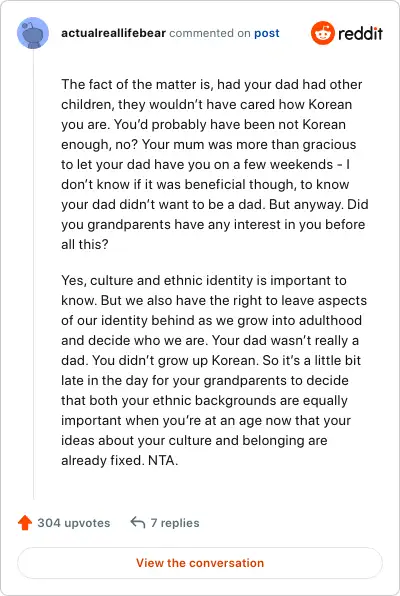Click the orange Reddit Snoo logo
Screen dimensions: 400x596
pyautogui.click(x=323, y=33)
